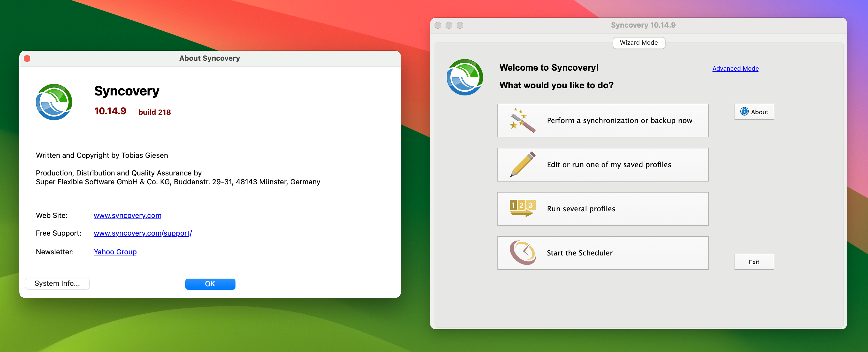Click the Exit button
Image resolution: width=868 pixels, height=352 pixels.
pyautogui.click(x=754, y=261)
